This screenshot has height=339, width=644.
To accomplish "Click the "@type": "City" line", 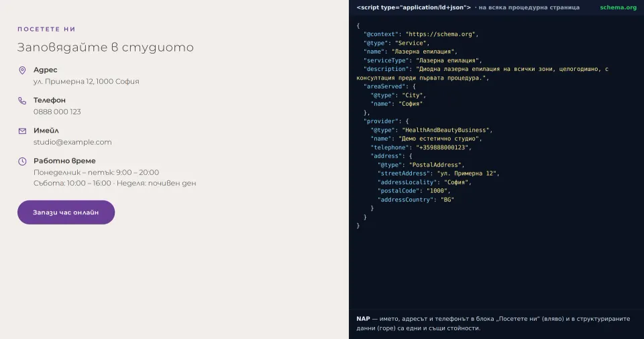I will tap(398, 95).
